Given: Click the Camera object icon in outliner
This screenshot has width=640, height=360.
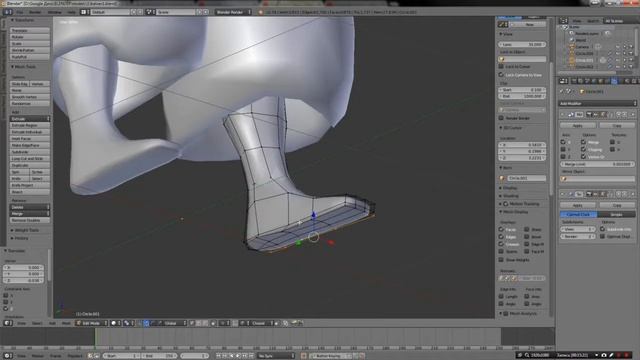Looking at the screenshot, I should [572, 47].
